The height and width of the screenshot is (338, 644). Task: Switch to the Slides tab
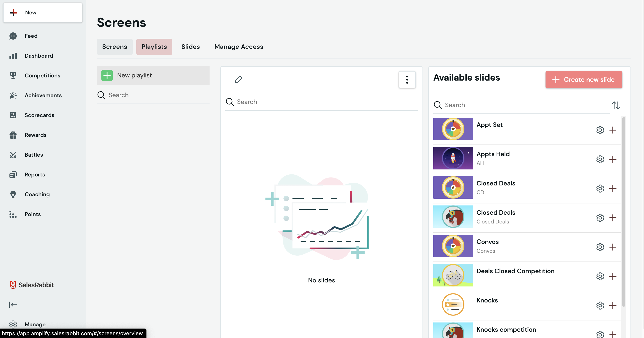pos(190,47)
